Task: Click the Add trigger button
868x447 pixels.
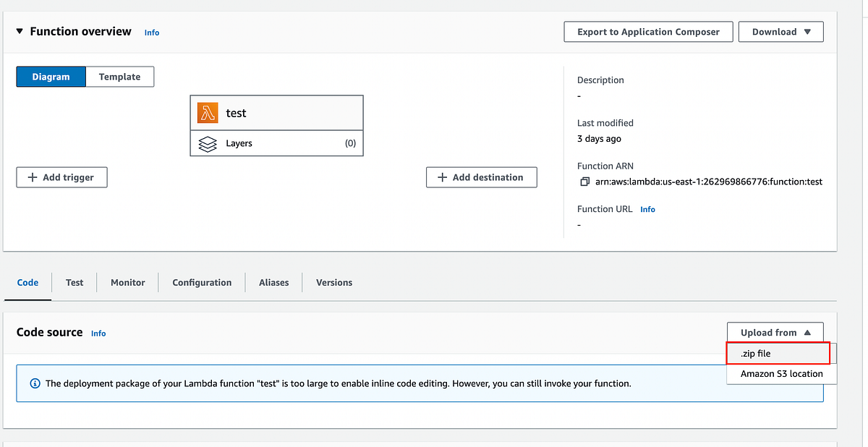Action: (x=61, y=176)
